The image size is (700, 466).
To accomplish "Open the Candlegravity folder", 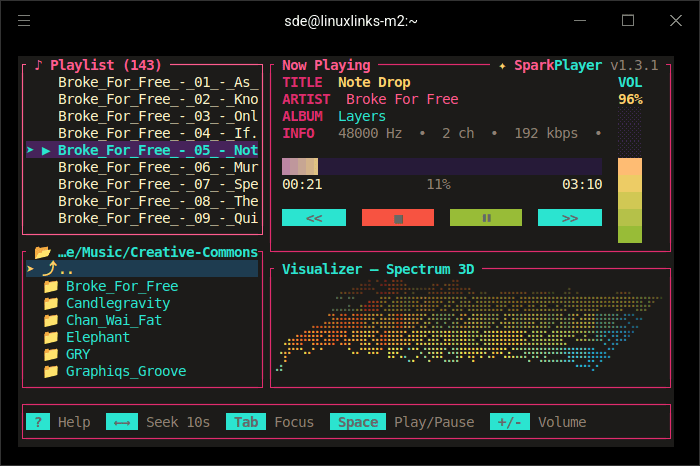I will (118, 303).
